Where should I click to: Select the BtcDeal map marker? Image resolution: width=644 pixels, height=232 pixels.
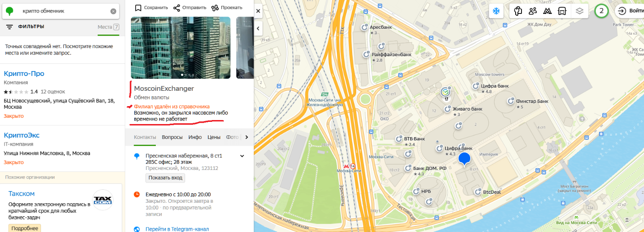tap(478, 192)
